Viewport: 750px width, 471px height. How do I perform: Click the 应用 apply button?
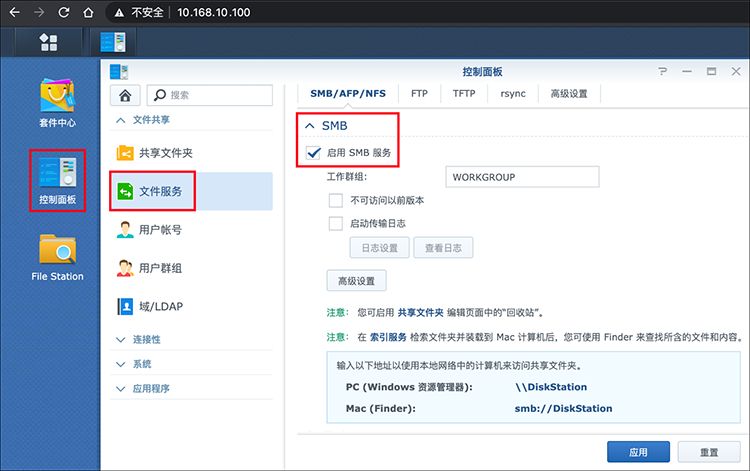click(638, 452)
